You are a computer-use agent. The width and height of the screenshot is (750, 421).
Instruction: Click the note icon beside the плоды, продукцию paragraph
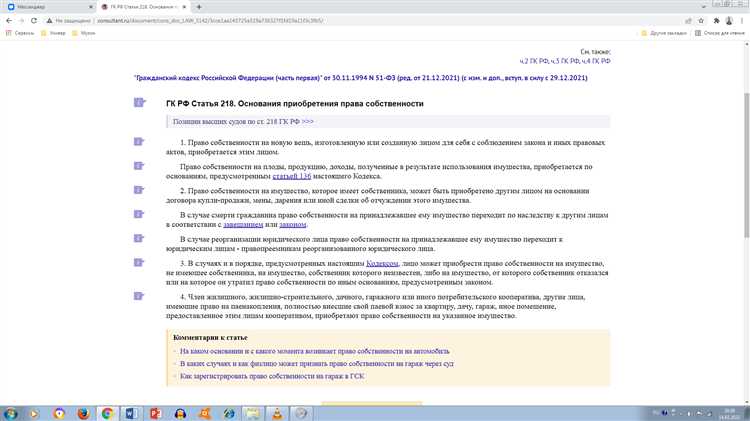tap(139, 166)
